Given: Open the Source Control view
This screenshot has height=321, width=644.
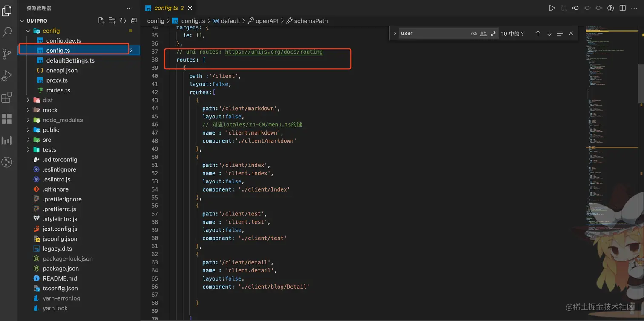Looking at the screenshot, I should tap(7, 54).
